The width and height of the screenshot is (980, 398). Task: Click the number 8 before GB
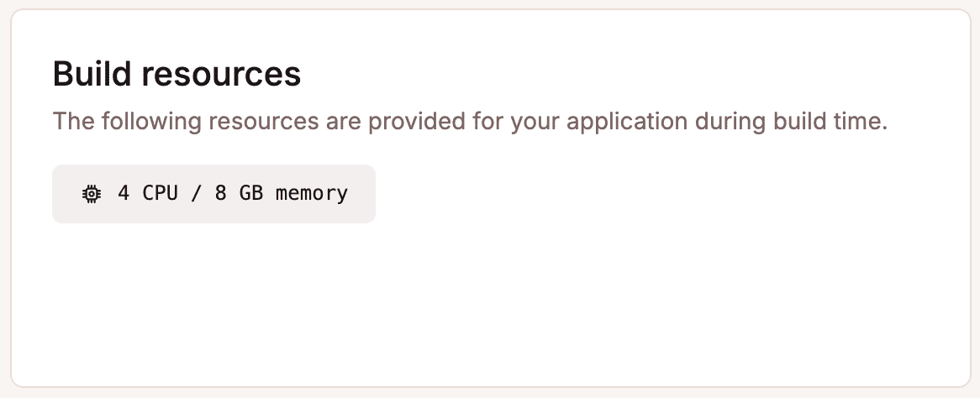(220, 194)
